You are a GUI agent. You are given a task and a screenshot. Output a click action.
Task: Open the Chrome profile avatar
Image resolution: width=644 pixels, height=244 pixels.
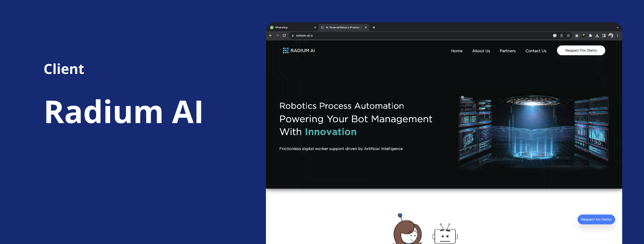[x=611, y=36]
